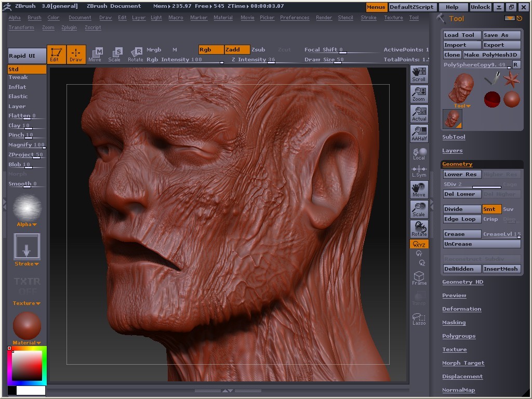Select the Move transform icon in top shelf
The width and height of the screenshot is (532, 399).
tap(95, 54)
